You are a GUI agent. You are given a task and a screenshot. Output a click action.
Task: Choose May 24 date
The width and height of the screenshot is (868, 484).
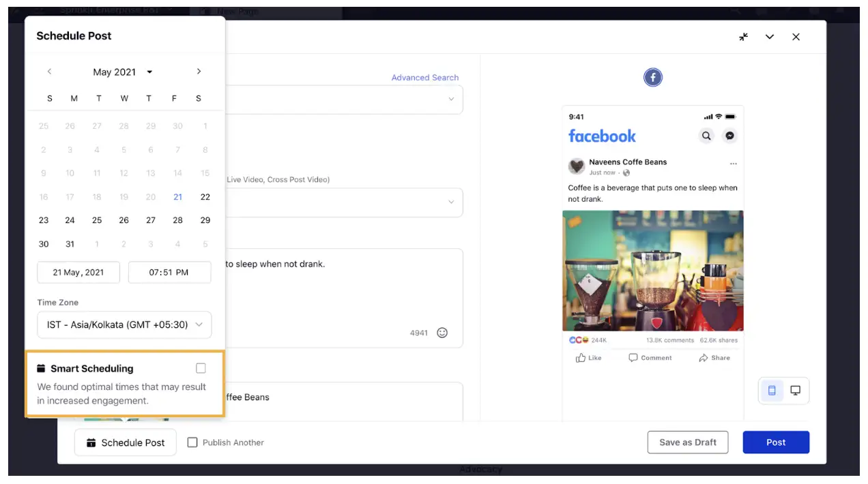(x=70, y=220)
